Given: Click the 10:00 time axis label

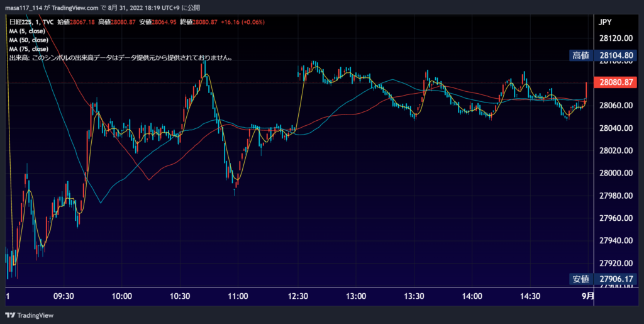Looking at the screenshot, I should click(121, 296).
